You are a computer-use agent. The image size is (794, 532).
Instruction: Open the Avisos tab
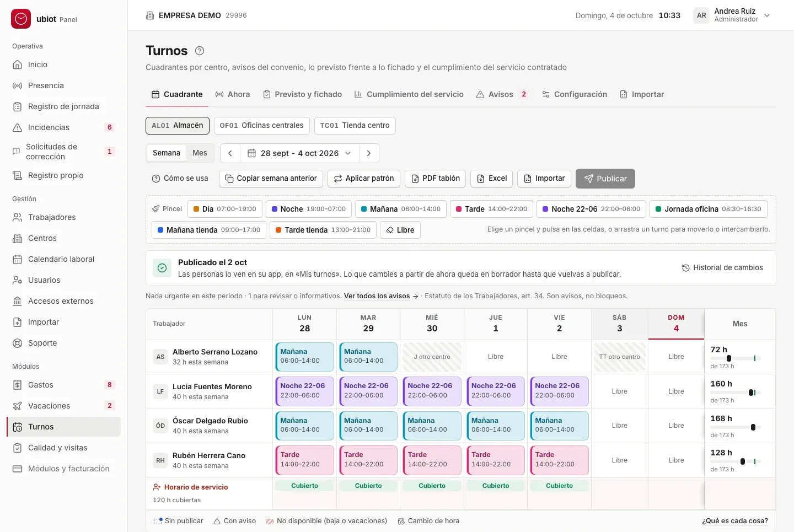(502, 94)
